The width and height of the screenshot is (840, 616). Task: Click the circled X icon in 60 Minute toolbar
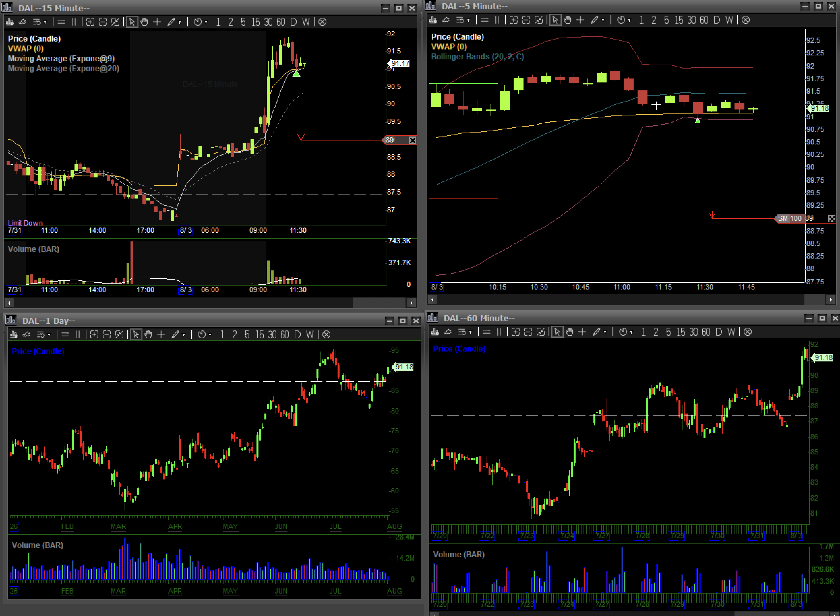tap(748, 332)
